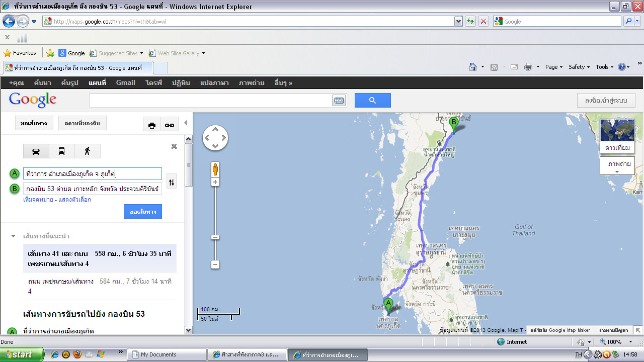The width and height of the screenshot is (644, 362).
Task: Click the blue ขอเส้นทาง get directions button
Action: click(x=143, y=212)
